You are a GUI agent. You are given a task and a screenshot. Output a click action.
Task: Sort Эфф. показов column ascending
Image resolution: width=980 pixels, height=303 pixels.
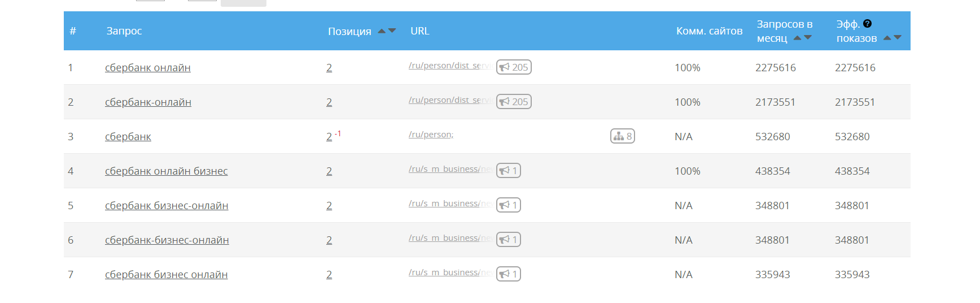[887, 38]
